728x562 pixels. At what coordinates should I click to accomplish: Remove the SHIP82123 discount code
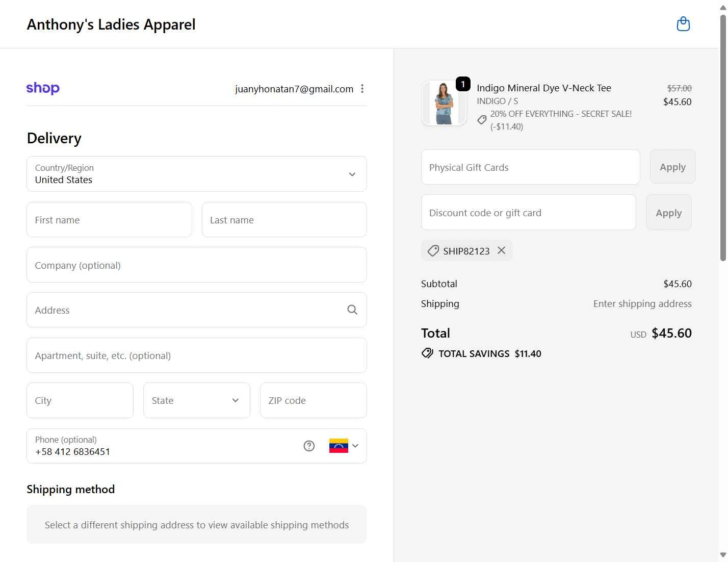(502, 250)
